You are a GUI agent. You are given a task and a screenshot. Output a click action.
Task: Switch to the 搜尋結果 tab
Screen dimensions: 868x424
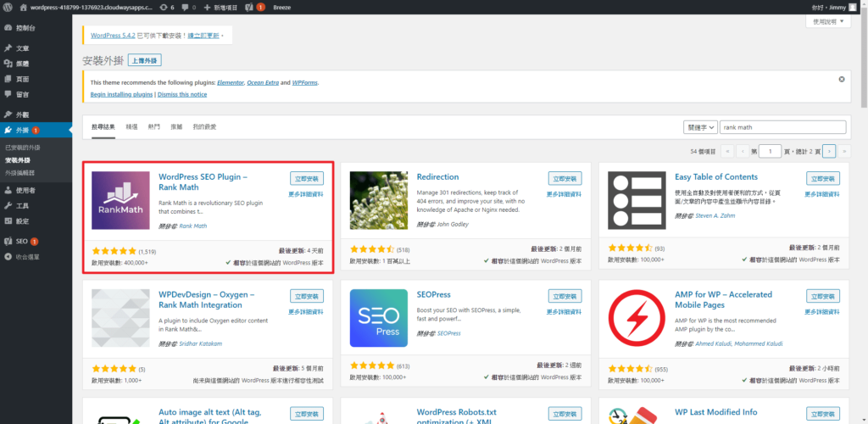coord(103,126)
